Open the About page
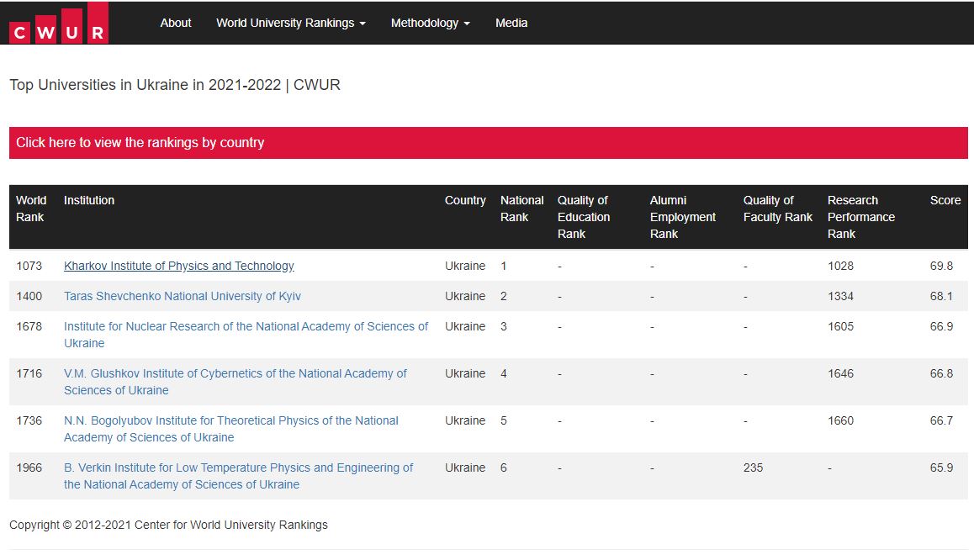This screenshot has height=560, width=974. coord(176,23)
